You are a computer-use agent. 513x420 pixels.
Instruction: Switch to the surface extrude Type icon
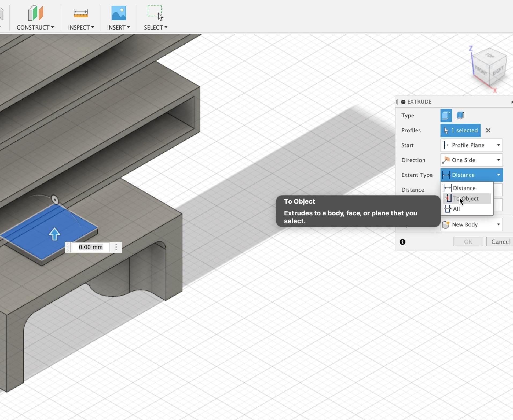460,115
